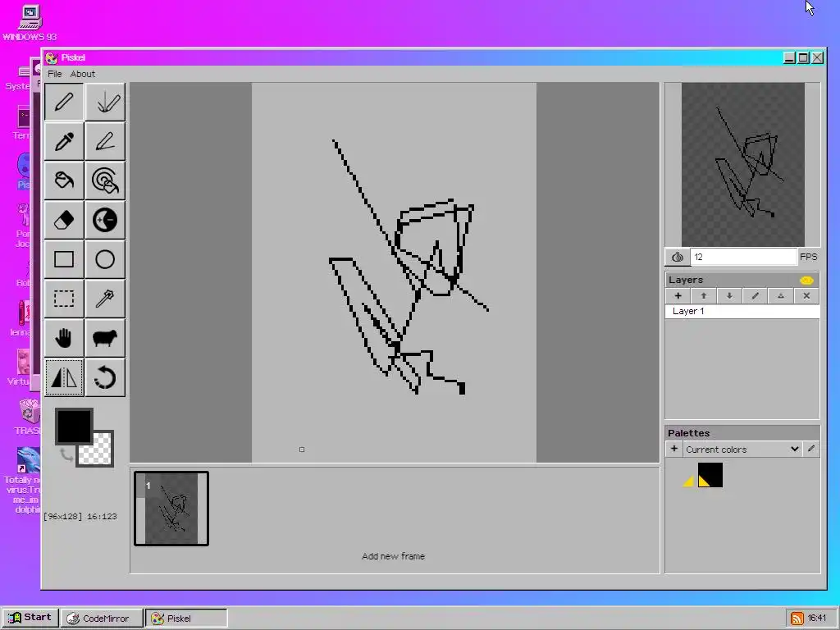Pick the secondary transparent color swatch

103,454
